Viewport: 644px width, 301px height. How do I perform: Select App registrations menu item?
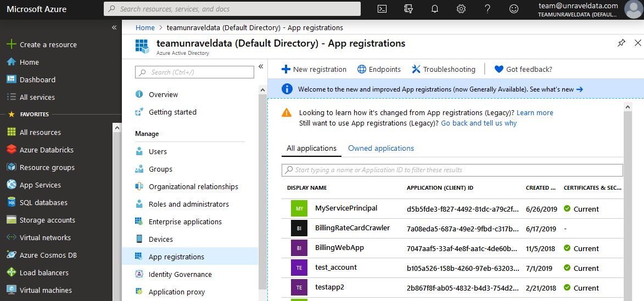pyautogui.click(x=190, y=257)
